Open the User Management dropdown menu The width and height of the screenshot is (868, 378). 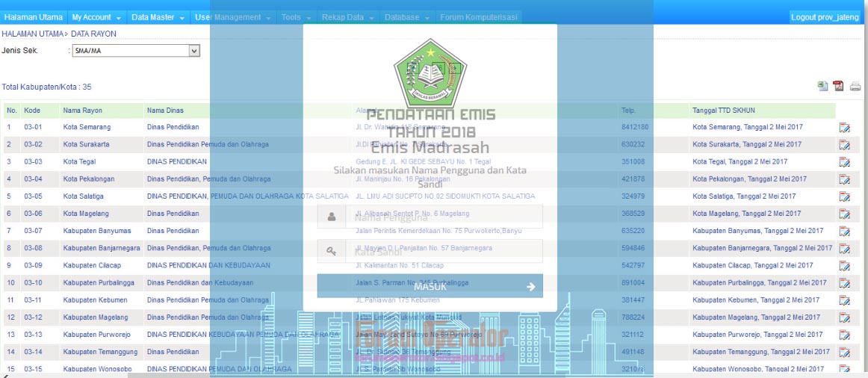[x=233, y=17]
